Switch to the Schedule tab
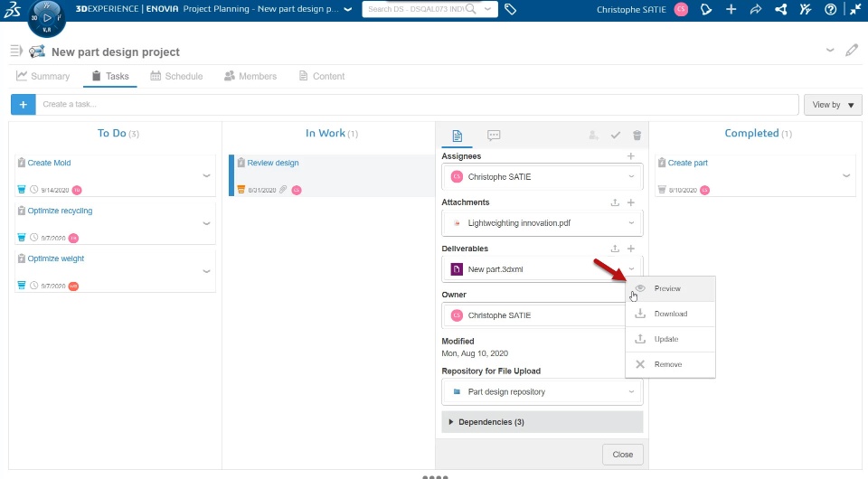The width and height of the screenshot is (868, 479). coord(176,77)
